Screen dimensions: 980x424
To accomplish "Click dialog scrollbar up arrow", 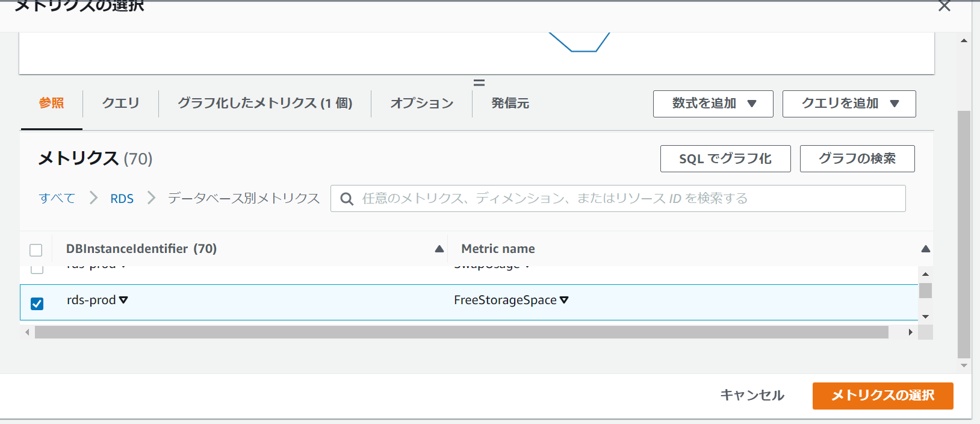I will click(964, 40).
